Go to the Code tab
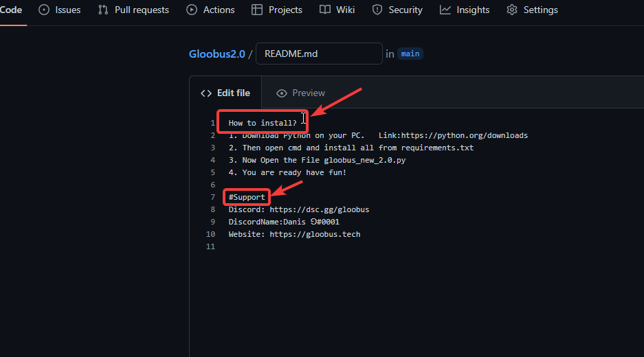This screenshot has width=644, height=357. click(11, 10)
